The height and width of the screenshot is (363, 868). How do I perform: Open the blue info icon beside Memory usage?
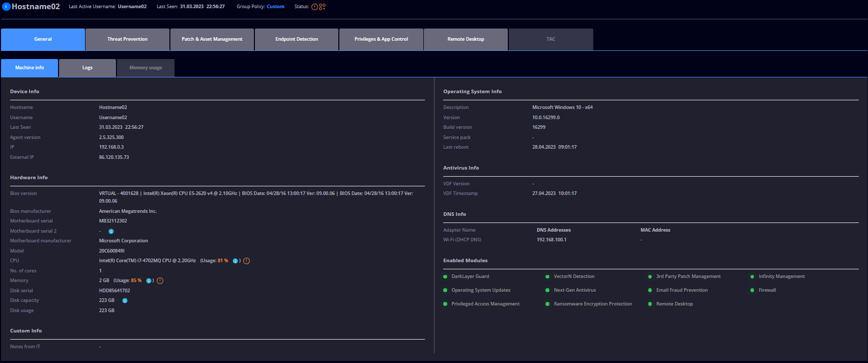149,281
